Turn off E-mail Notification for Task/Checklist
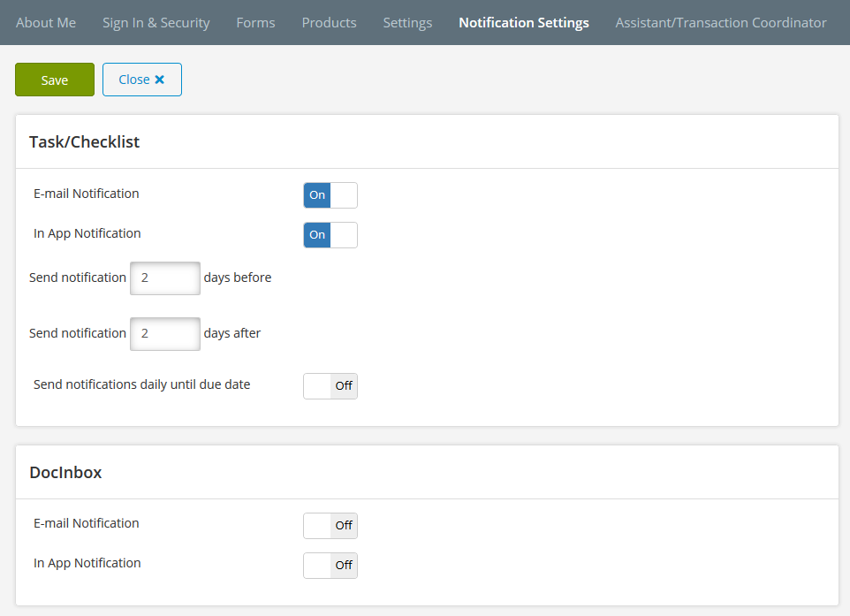Image resolution: width=850 pixels, height=616 pixels. coord(330,194)
